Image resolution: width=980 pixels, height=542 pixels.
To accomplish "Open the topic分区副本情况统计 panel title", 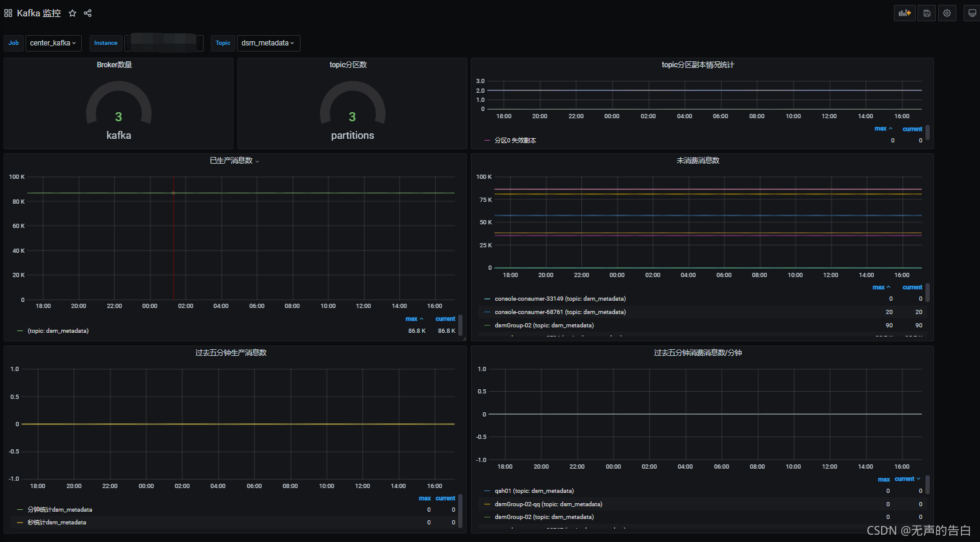I will click(698, 65).
